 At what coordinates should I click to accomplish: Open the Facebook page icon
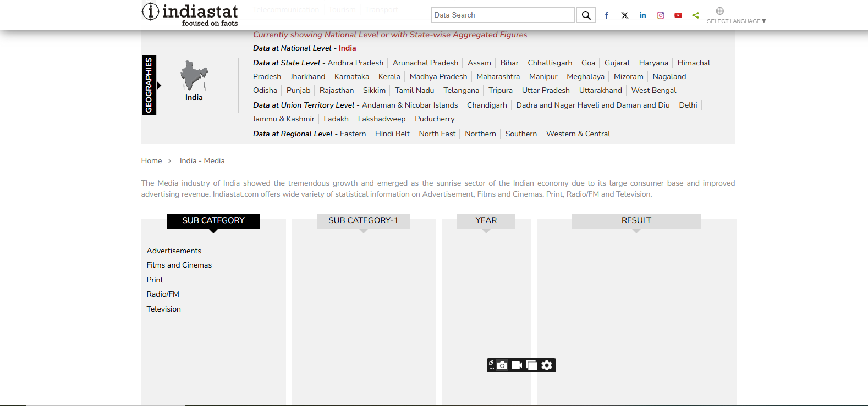point(606,15)
